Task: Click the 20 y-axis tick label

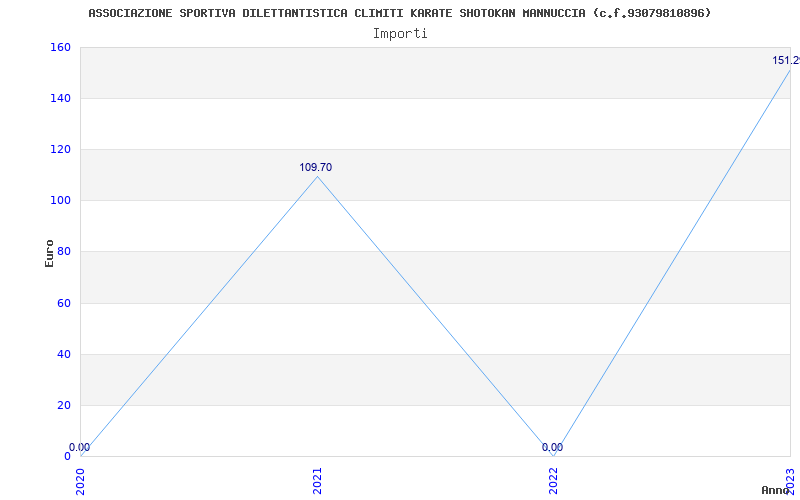Action: [x=63, y=405]
